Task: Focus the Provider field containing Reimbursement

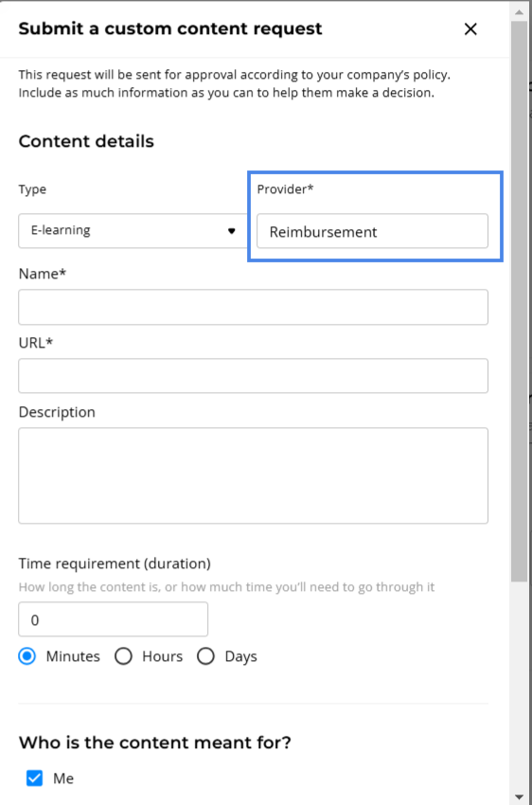Action: 372,231
